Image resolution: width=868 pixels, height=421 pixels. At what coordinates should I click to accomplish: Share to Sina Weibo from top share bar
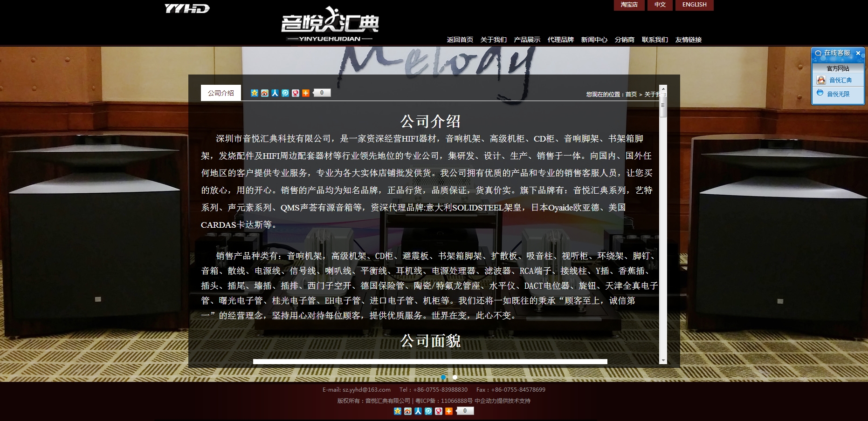[265, 93]
